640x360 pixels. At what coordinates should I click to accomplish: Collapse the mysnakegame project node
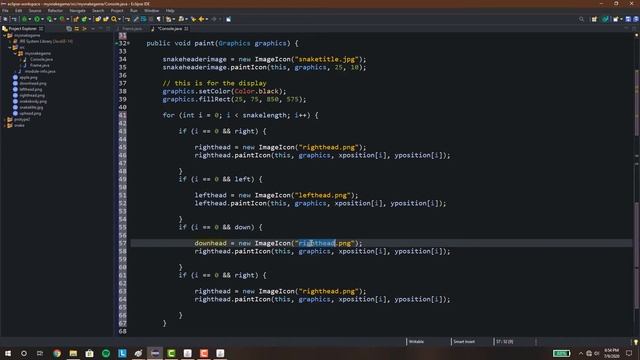[4, 36]
